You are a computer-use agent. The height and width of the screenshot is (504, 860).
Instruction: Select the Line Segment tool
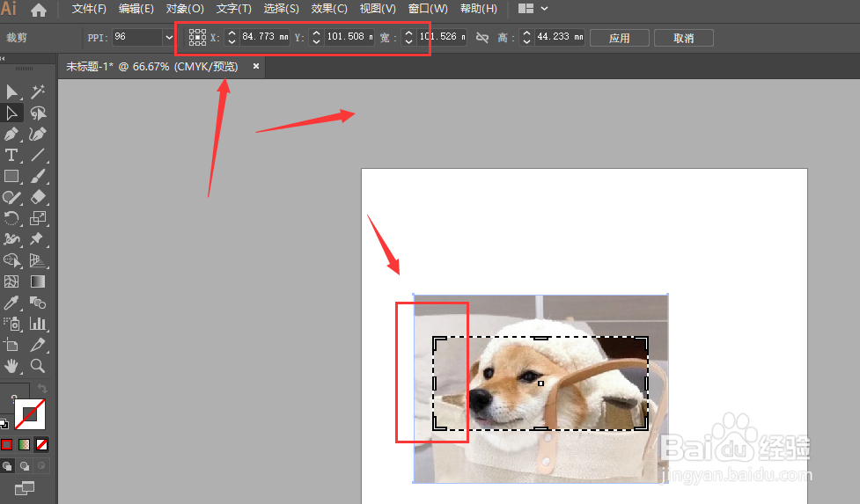pyautogui.click(x=38, y=155)
